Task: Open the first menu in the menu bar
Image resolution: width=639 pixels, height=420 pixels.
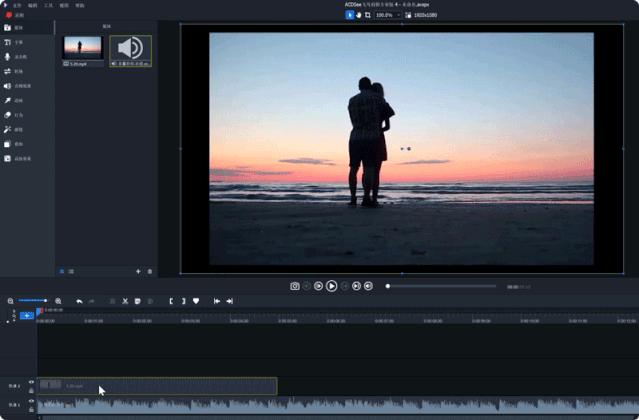Action: click(16, 5)
